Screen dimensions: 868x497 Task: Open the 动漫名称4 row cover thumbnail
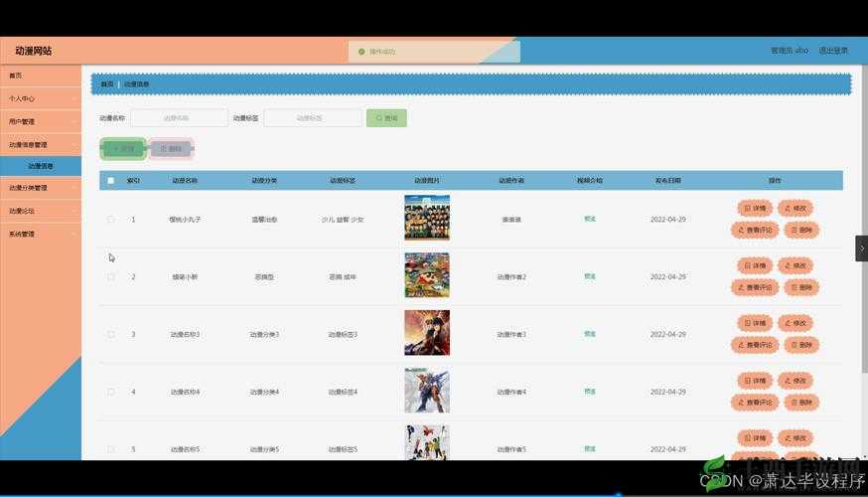click(427, 390)
